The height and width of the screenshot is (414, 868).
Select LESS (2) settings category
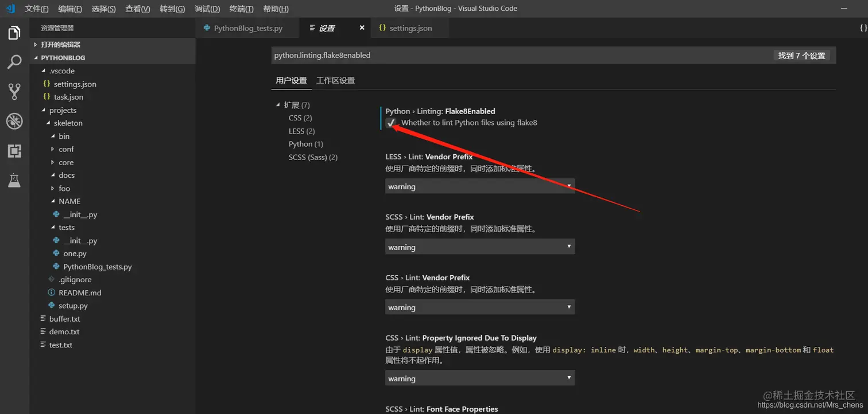(302, 131)
